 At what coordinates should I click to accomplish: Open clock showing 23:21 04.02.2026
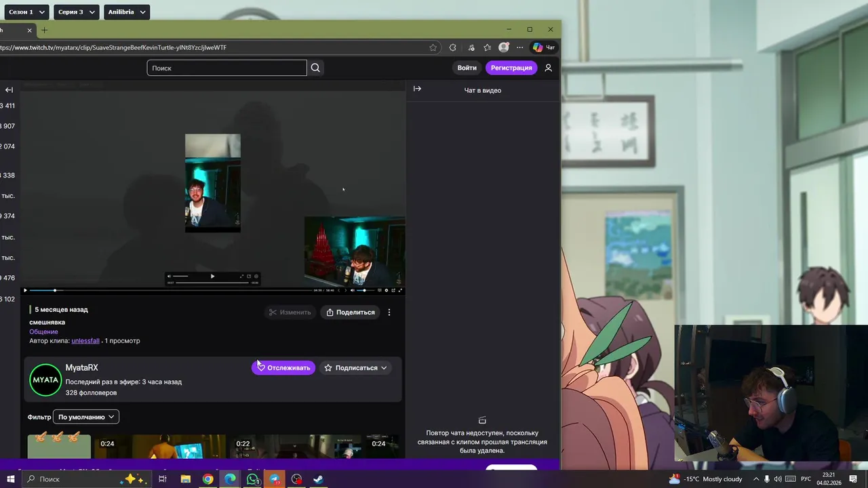[x=829, y=479]
